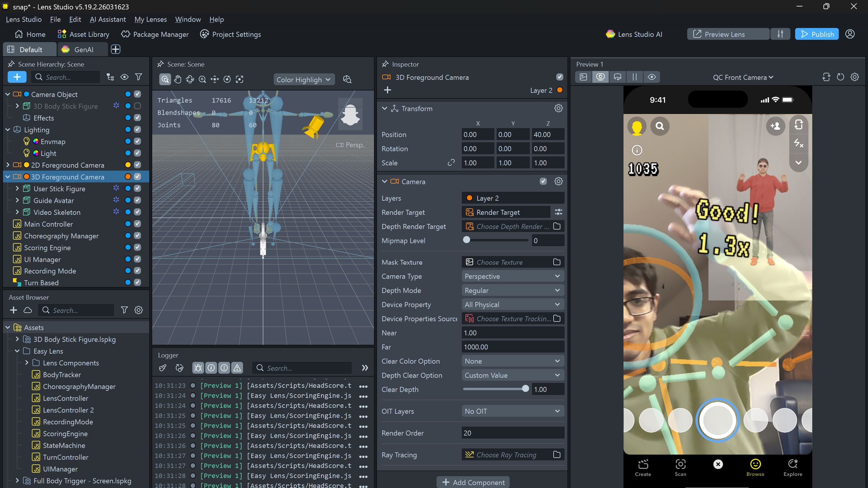Viewport: 868px width, 488px height.
Task: Open the AI Assistant menu
Action: click(x=107, y=19)
